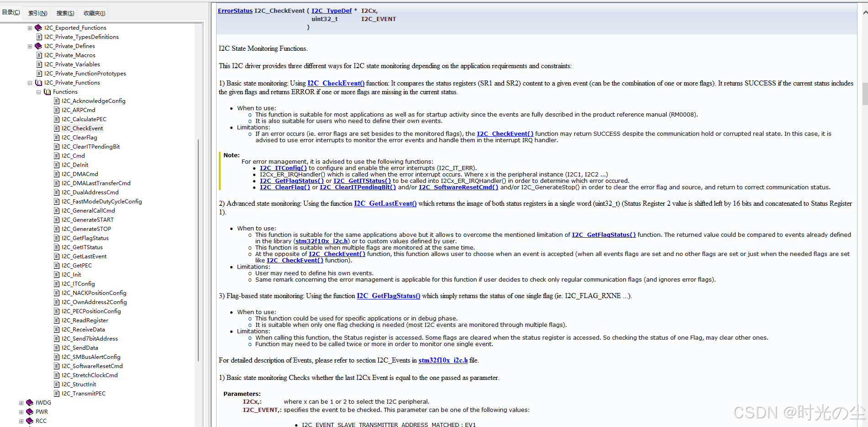868x427 pixels.
Task: Click the page icon of I2C_DeInit
Action: 57,165
